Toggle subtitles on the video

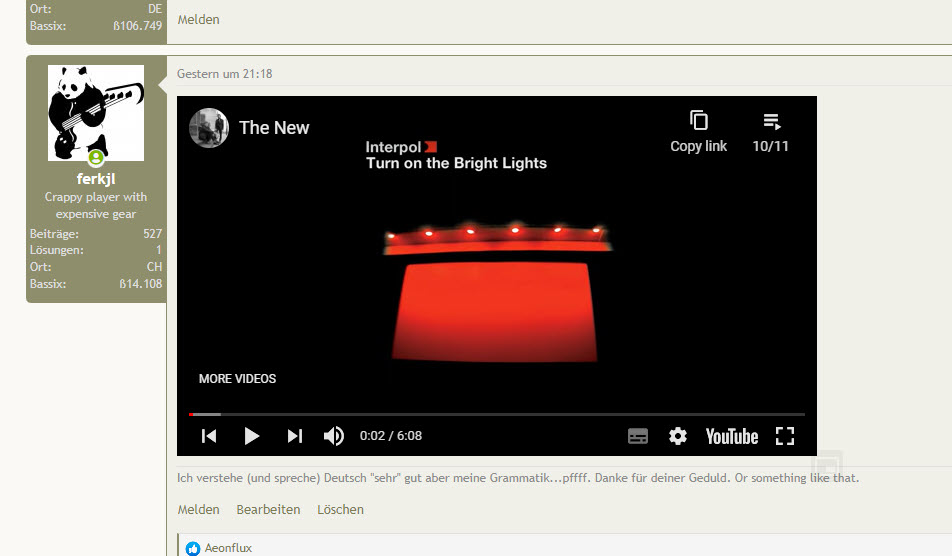point(638,436)
